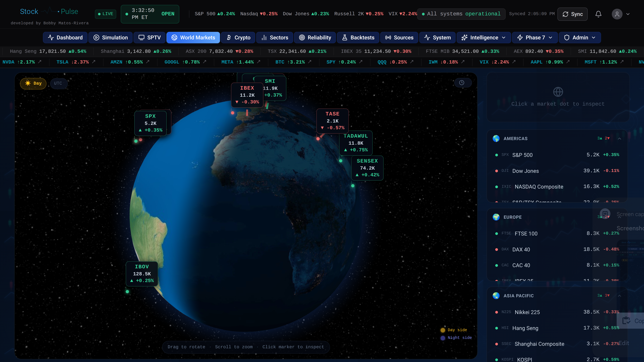Click the Day side legend swatch

click(443, 330)
